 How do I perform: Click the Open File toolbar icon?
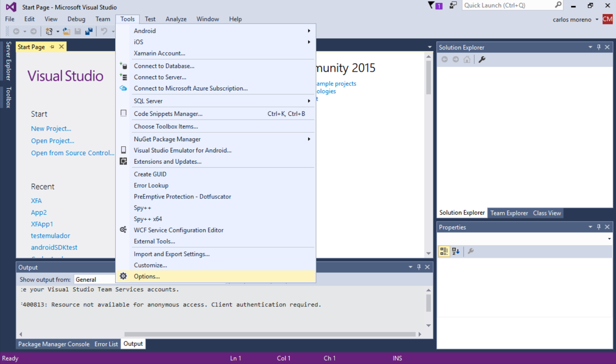pyautogui.click(x=67, y=31)
